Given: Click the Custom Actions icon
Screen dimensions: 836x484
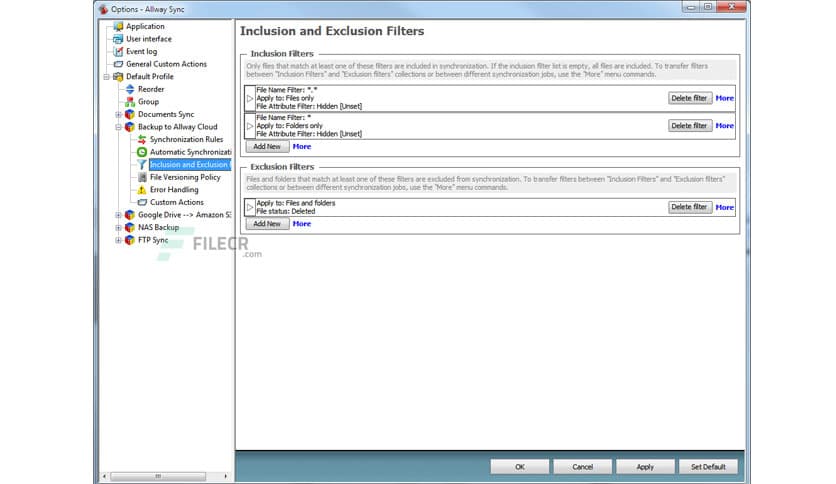Looking at the screenshot, I should [142, 203].
